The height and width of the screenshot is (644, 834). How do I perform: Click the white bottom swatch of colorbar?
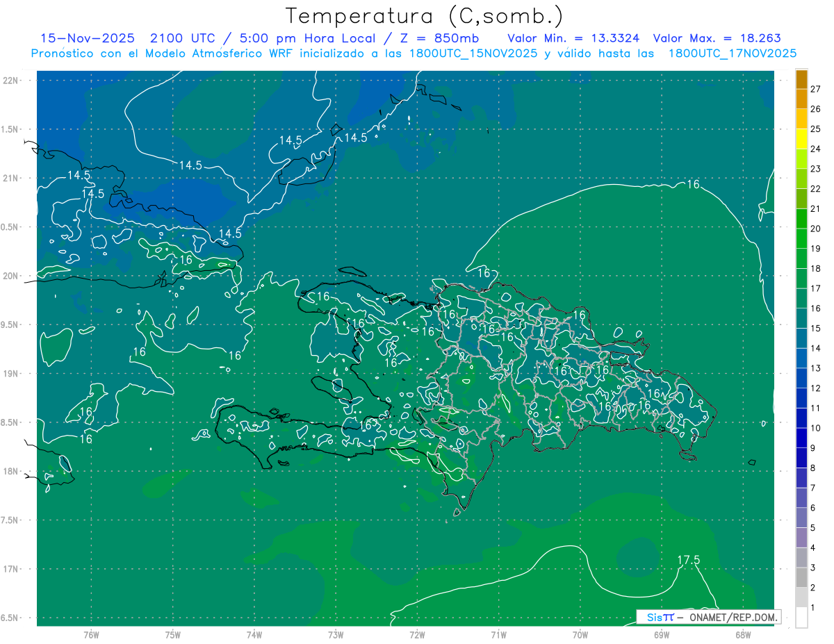(801, 618)
